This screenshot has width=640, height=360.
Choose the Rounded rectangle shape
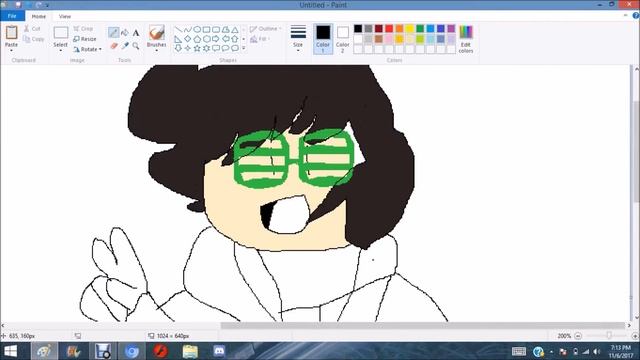coord(216,30)
